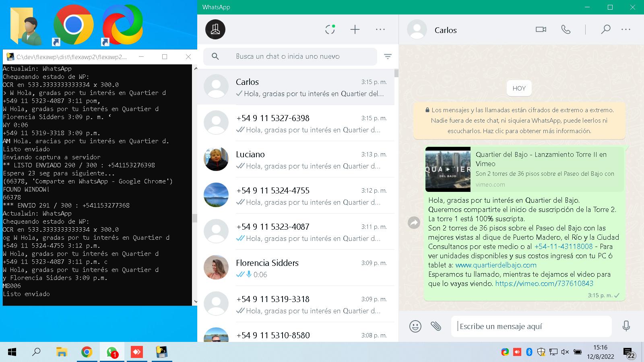Open Windows Security tray icon
644x362 pixels.
(x=541, y=352)
